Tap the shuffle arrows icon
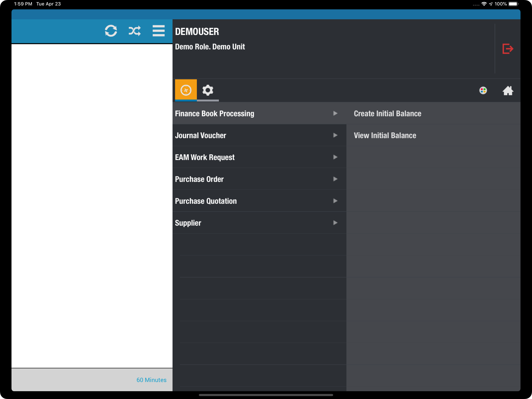This screenshot has height=399, width=532. pos(135,31)
